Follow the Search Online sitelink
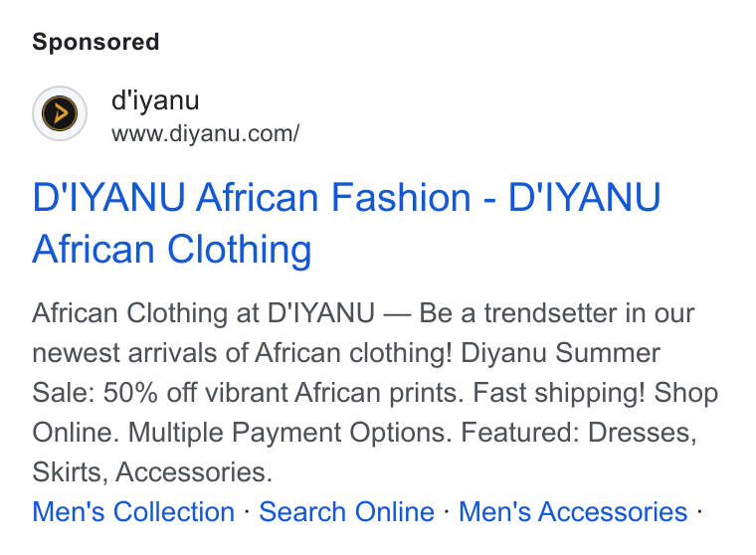 click(x=346, y=511)
